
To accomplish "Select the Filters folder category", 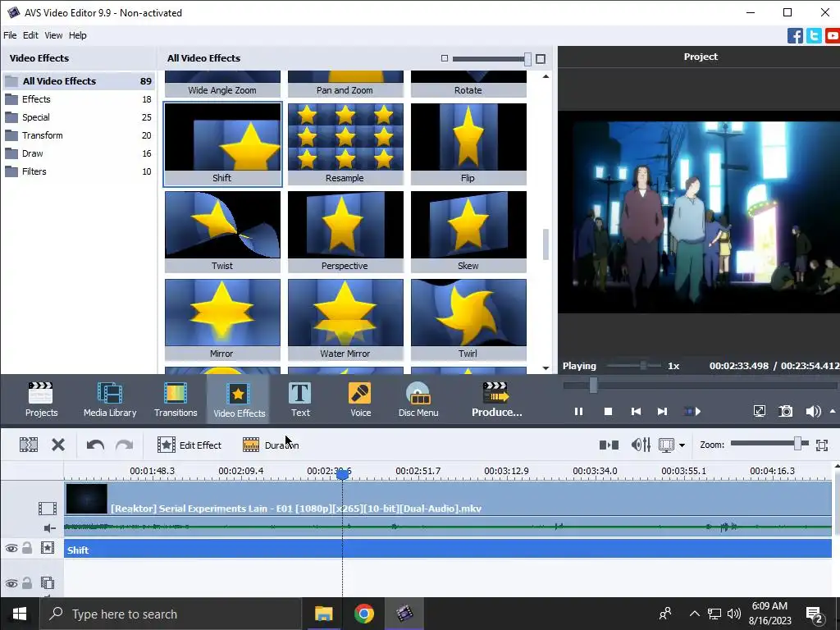I will click(78, 171).
